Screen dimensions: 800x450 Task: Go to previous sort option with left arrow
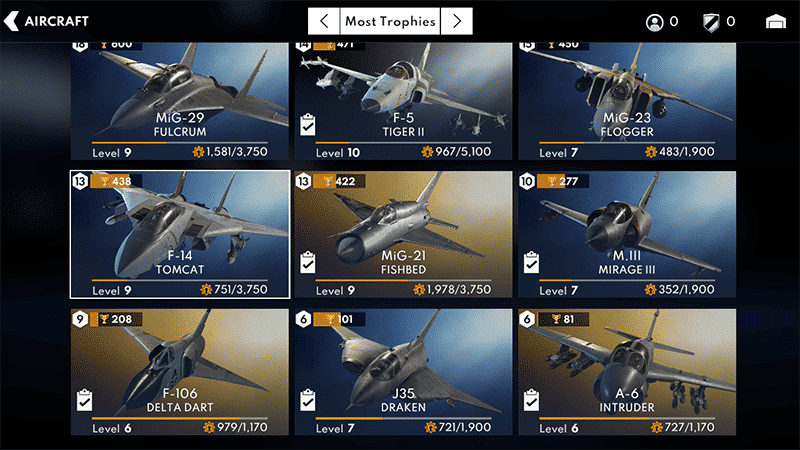323,21
